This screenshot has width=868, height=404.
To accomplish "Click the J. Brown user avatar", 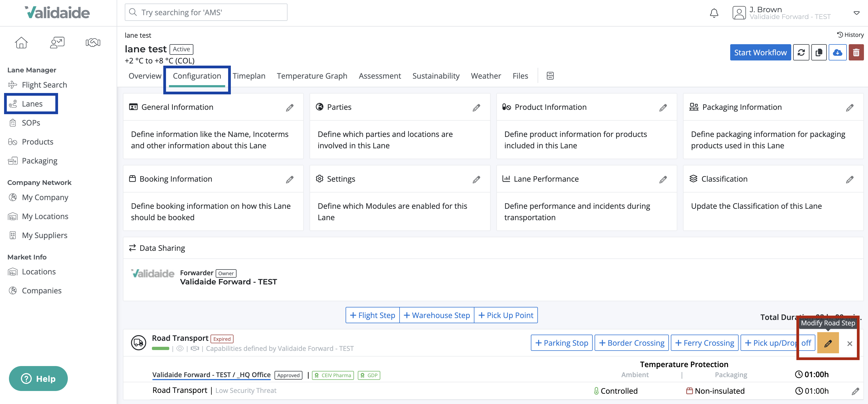I will click(739, 13).
